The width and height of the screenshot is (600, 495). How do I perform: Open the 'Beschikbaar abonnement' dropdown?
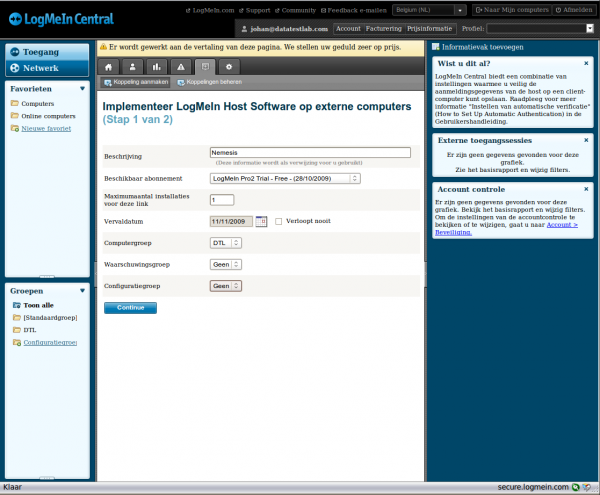click(285, 179)
